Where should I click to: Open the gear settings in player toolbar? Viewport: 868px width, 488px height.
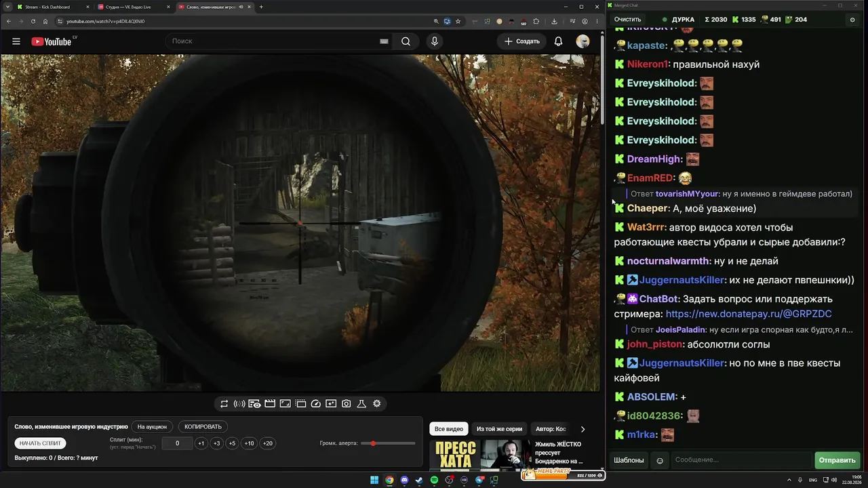[x=377, y=404]
